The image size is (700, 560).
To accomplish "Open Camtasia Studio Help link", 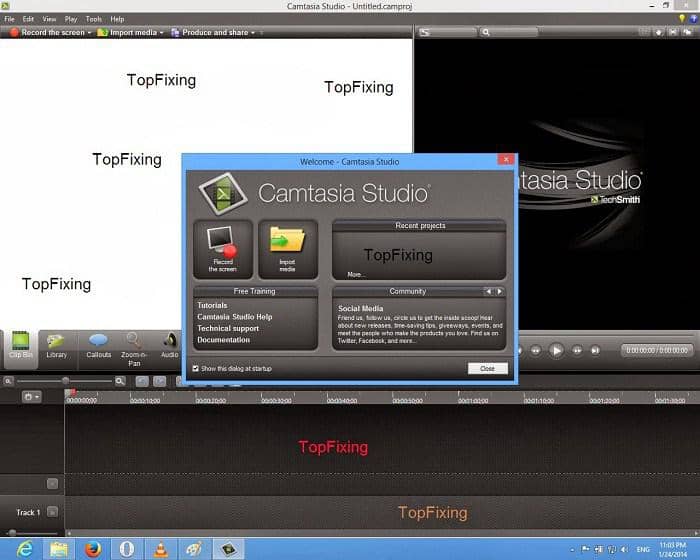I will click(234, 317).
